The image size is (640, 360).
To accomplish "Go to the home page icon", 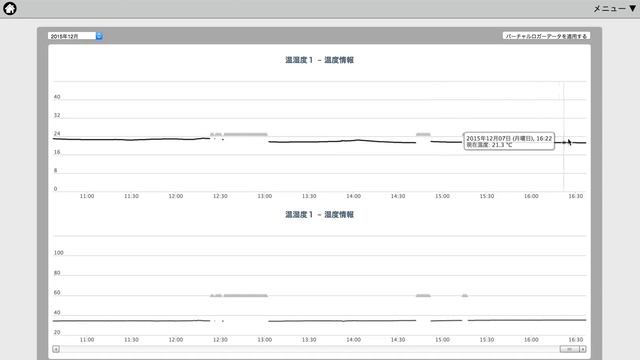I will pos(10,8).
